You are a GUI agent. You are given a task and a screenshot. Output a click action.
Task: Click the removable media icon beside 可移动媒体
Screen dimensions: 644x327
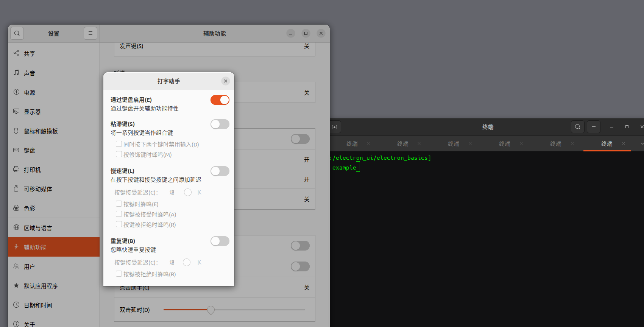coord(16,188)
